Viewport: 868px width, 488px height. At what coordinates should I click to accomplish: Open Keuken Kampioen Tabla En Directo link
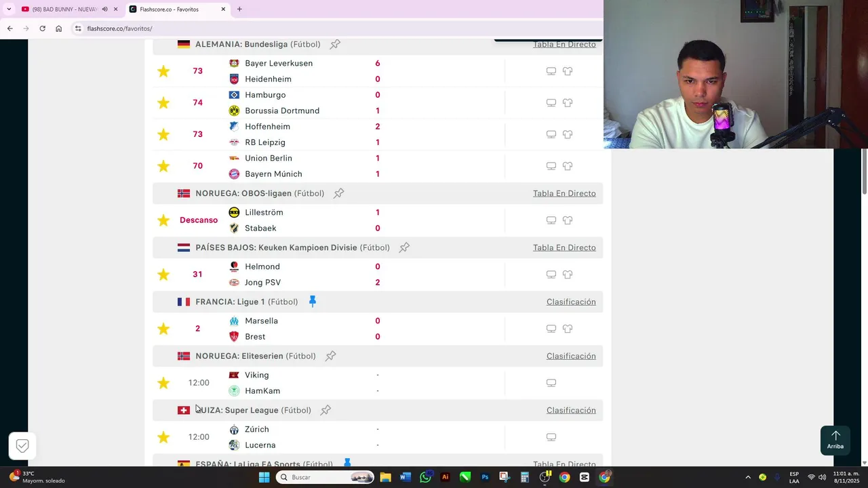click(x=564, y=247)
